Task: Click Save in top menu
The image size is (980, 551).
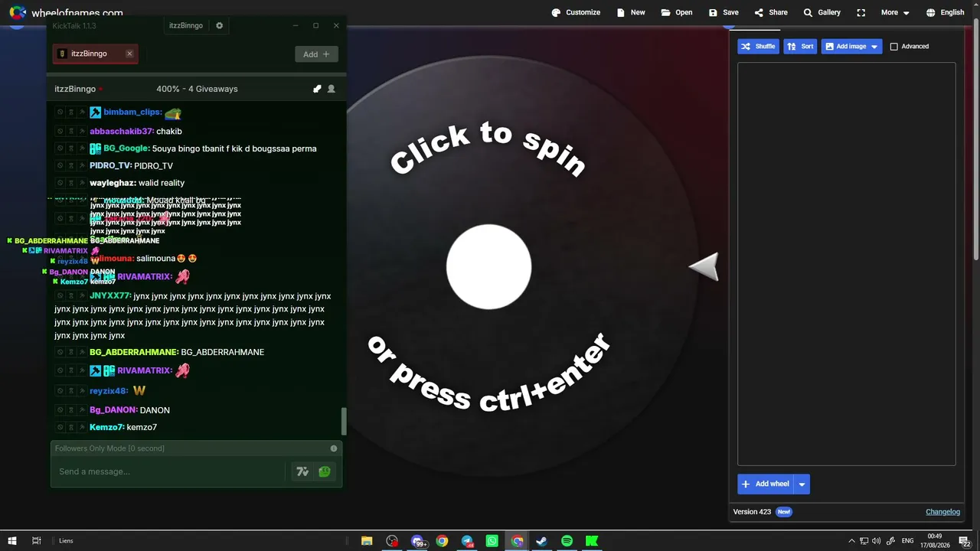Action: click(x=723, y=12)
